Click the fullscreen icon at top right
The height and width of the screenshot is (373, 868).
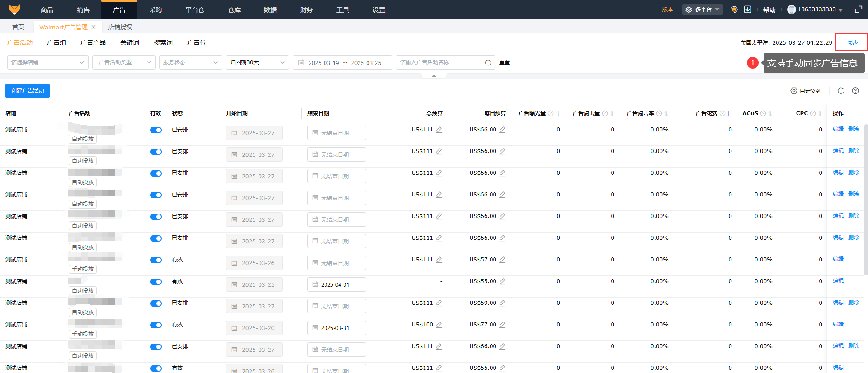858,9
